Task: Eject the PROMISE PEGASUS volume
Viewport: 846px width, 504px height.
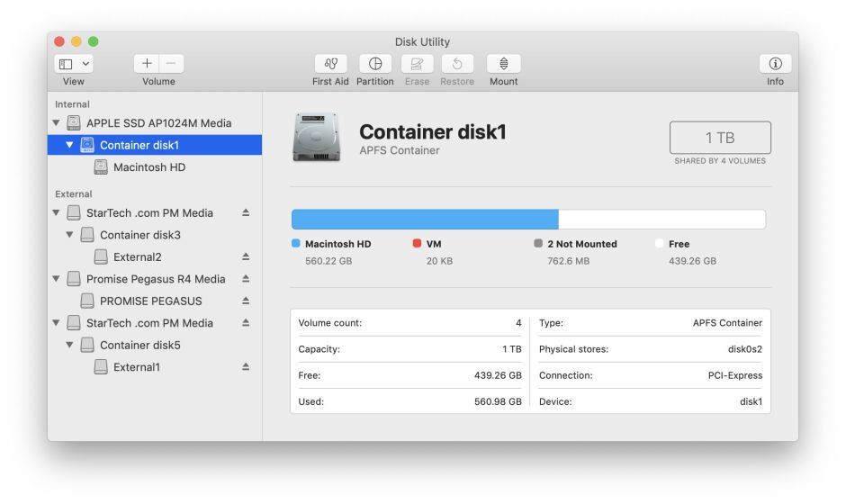Action: pos(246,301)
